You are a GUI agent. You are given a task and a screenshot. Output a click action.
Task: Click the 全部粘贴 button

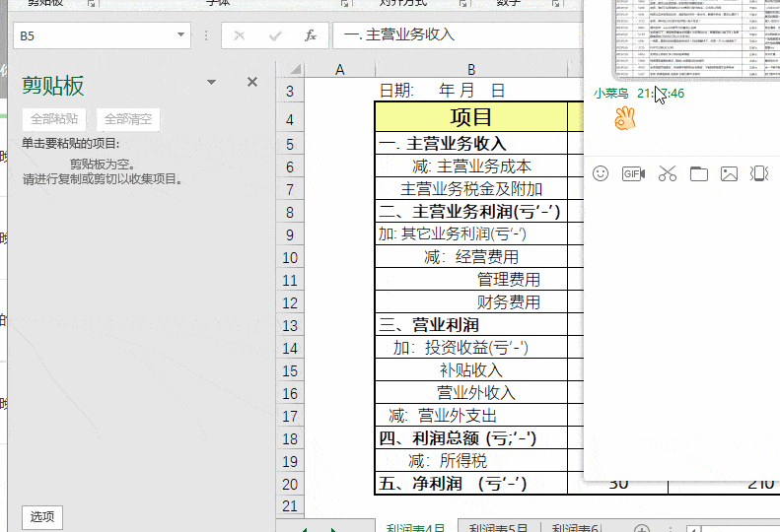pyautogui.click(x=54, y=119)
